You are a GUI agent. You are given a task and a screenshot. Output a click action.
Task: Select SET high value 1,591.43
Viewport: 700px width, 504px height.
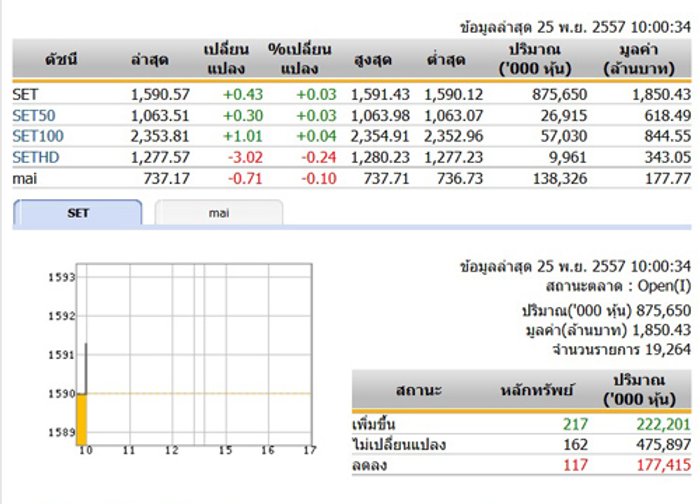[380, 95]
